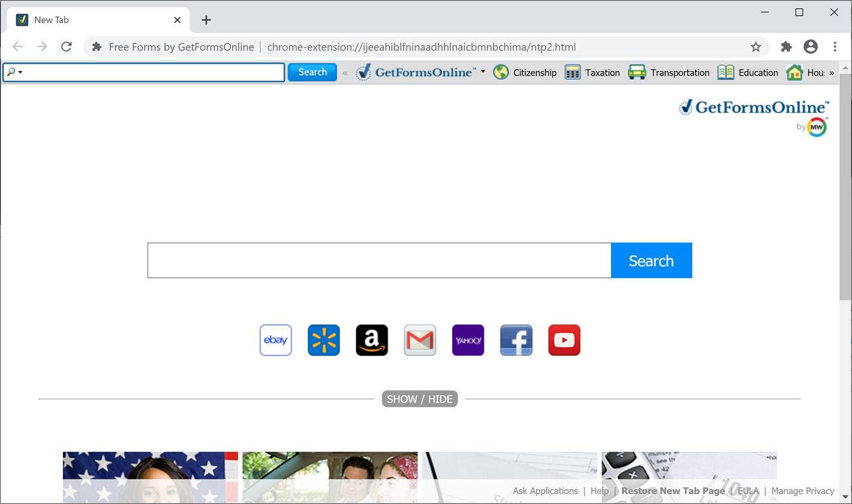Show more toolbar items with right chevron
The image size is (852, 504).
pyautogui.click(x=832, y=72)
